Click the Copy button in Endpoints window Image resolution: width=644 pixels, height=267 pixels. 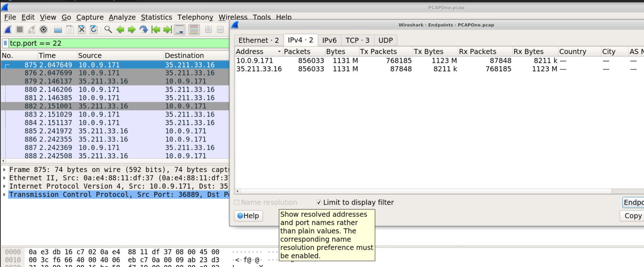tap(633, 216)
